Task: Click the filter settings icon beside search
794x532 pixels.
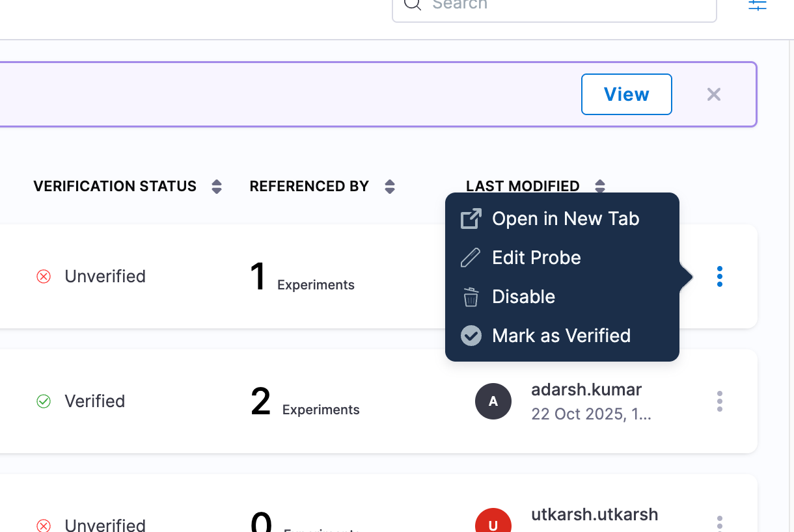Action: tap(757, 5)
